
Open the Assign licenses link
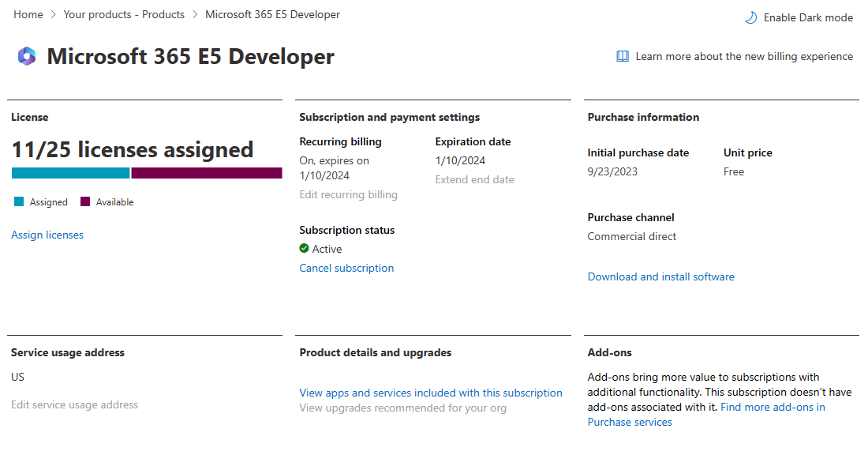pyautogui.click(x=47, y=235)
